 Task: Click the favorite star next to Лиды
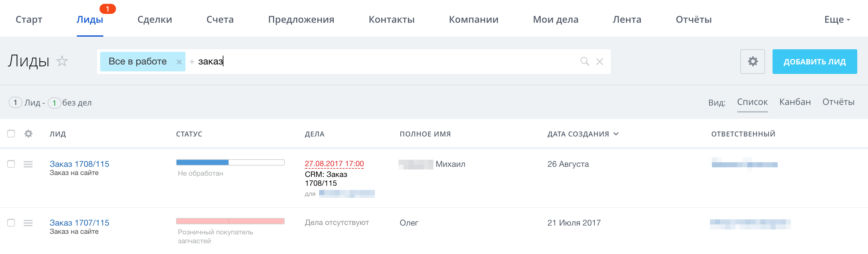62,61
